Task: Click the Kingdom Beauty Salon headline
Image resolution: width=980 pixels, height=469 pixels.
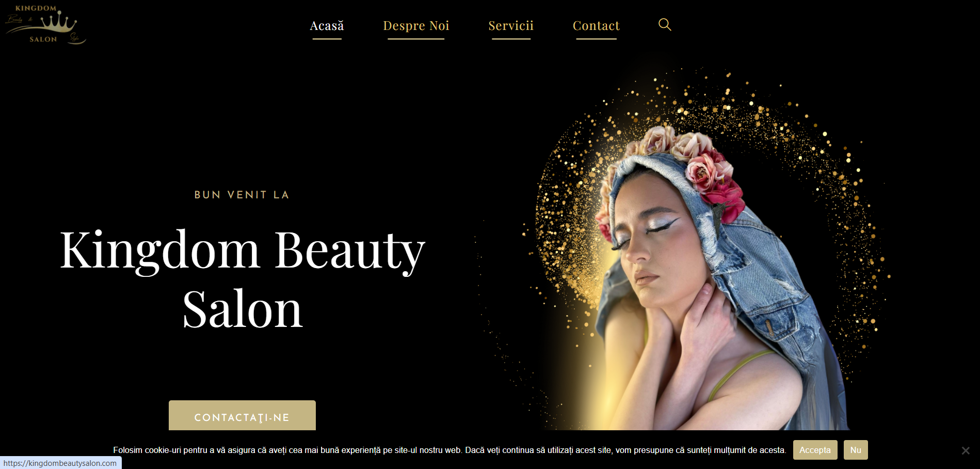Action: 242,279
